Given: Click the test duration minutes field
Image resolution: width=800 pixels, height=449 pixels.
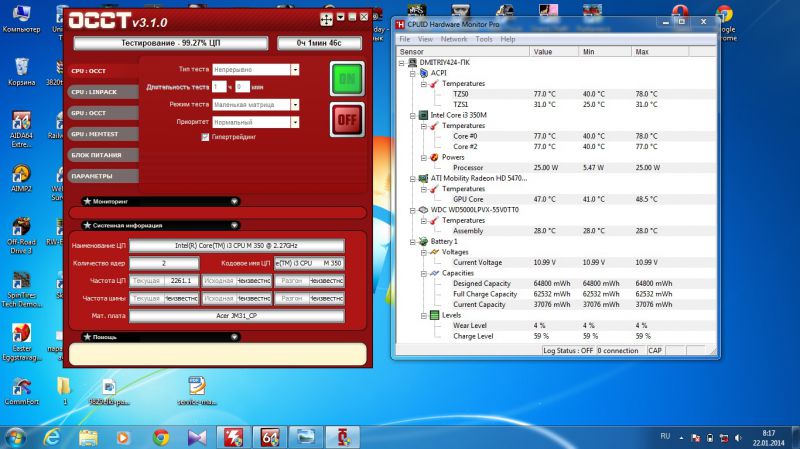Looking at the screenshot, I should (x=242, y=87).
